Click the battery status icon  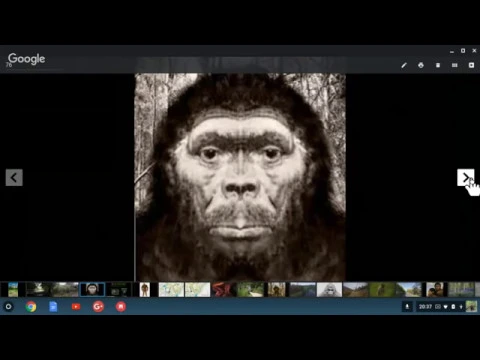click(x=453, y=307)
